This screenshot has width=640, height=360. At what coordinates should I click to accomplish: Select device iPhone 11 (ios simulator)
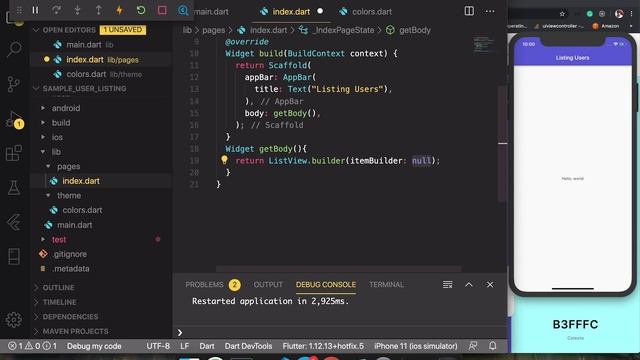(416, 346)
